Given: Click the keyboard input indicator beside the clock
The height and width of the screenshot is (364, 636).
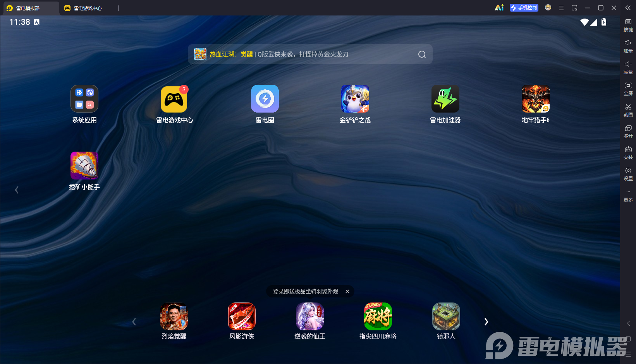Looking at the screenshot, I should click(36, 22).
